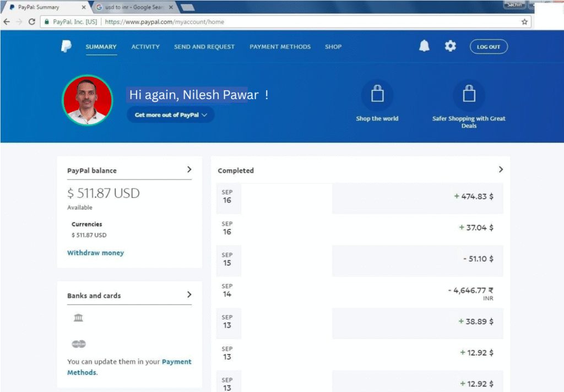This screenshot has width=564, height=392.
Task: Expand the PayPal balance arrow
Action: coord(189,170)
